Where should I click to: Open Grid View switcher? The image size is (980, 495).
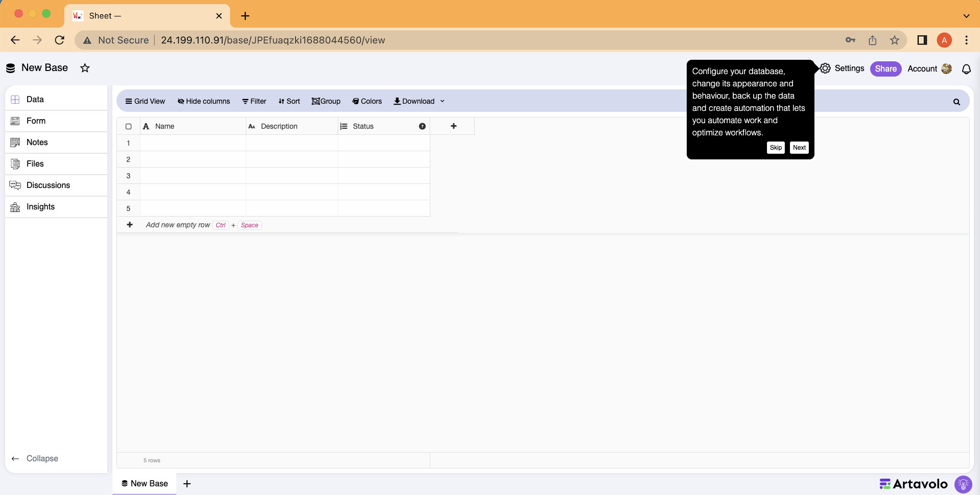coord(145,101)
